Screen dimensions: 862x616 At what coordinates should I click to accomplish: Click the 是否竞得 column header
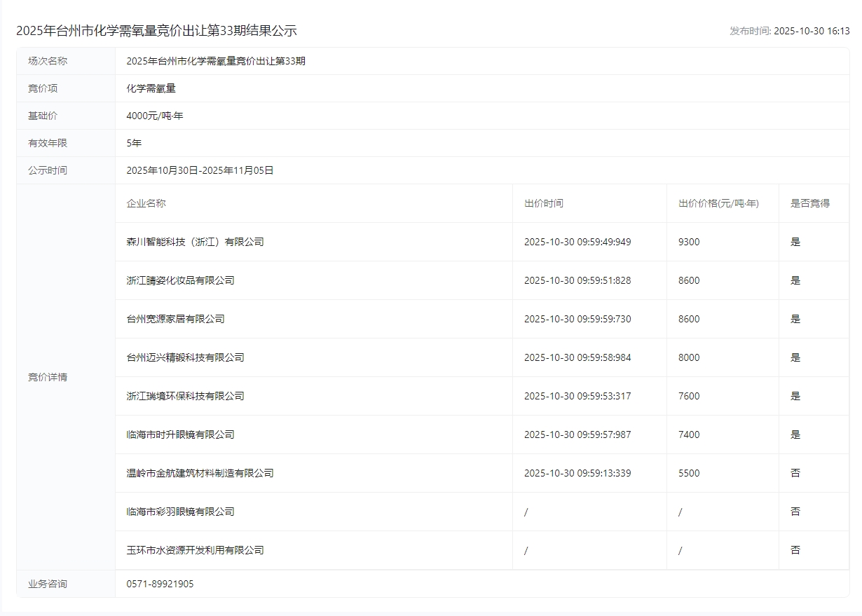809,203
